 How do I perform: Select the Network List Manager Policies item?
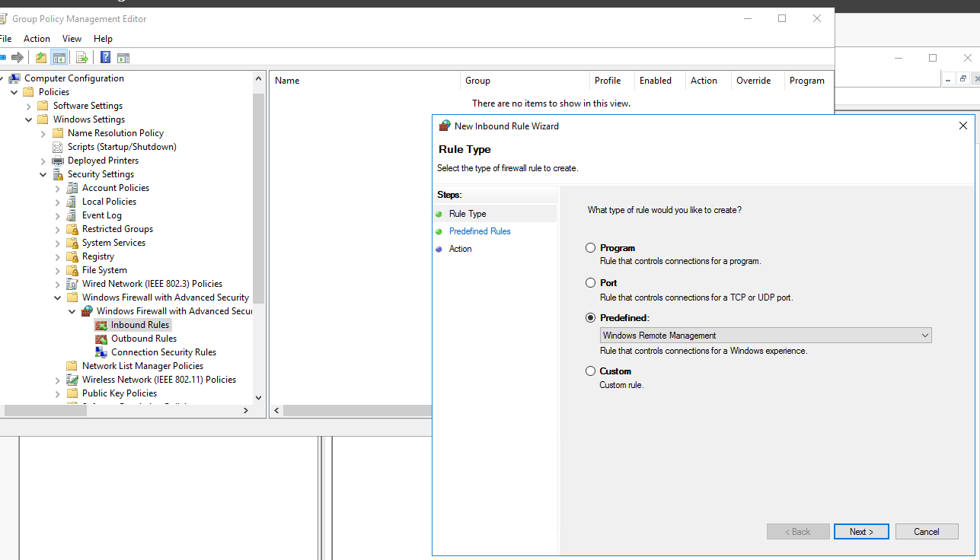(x=142, y=366)
